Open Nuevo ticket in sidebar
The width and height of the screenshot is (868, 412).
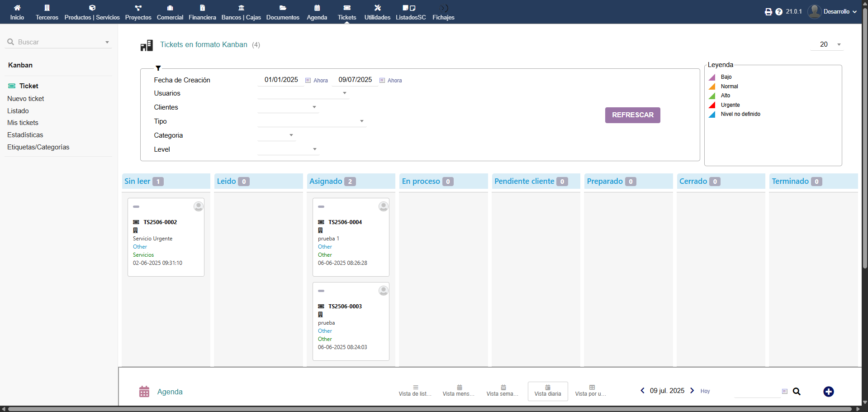pos(26,99)
